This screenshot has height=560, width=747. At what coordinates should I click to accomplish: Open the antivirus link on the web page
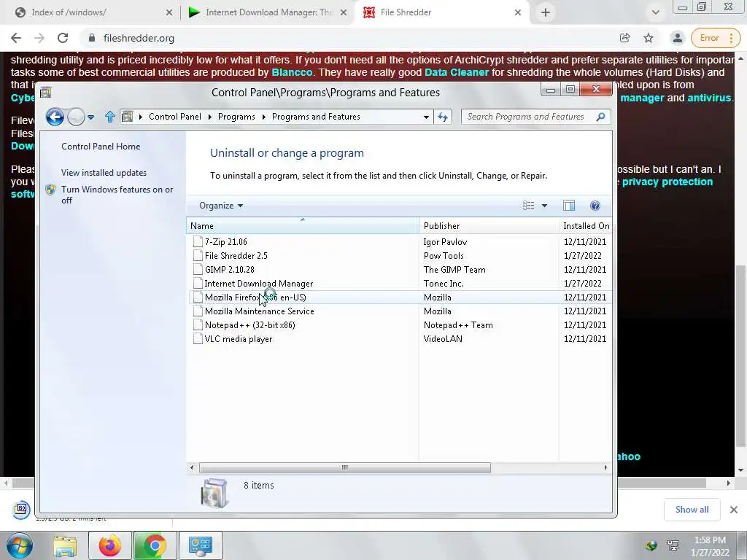click(x=709, y=98)
